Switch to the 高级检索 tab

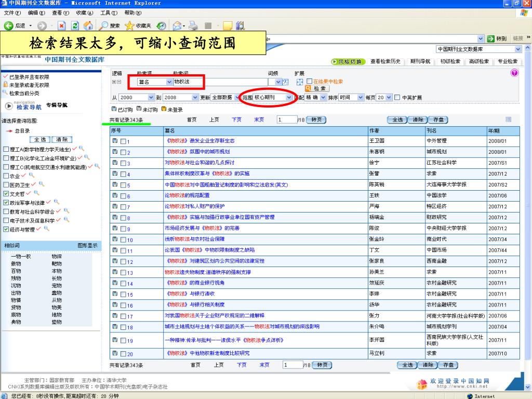[x=478, y=61]
